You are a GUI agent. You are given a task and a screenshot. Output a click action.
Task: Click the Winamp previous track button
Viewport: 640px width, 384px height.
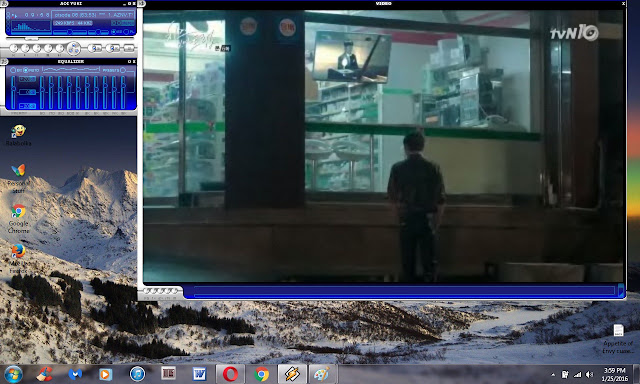14,48
